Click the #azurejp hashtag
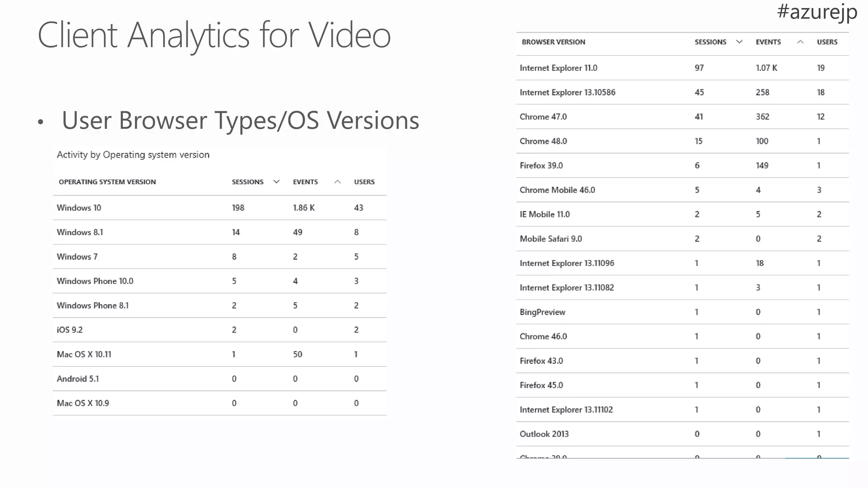The image size is (868, 488). coord(817,11)
